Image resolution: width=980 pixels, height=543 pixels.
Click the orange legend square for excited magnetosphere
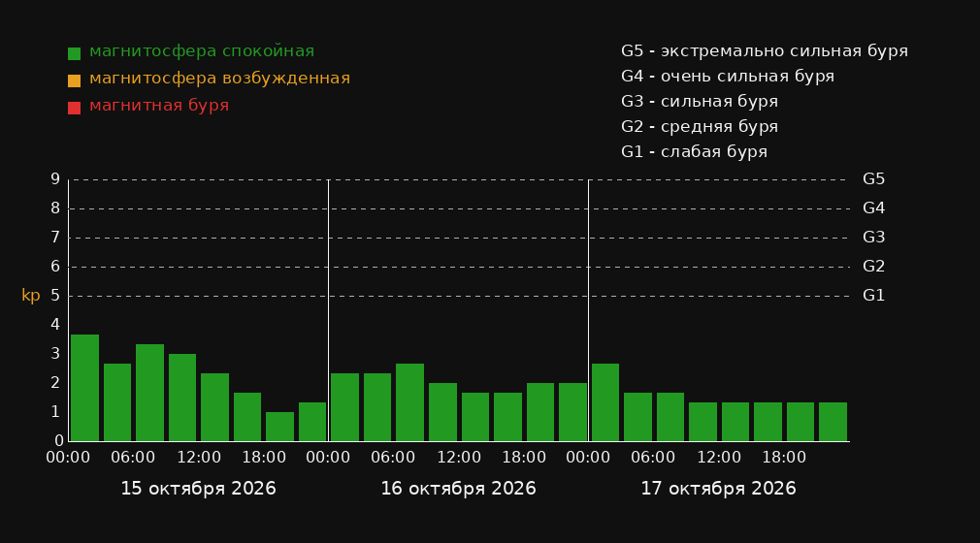click(x=74, y=80)
